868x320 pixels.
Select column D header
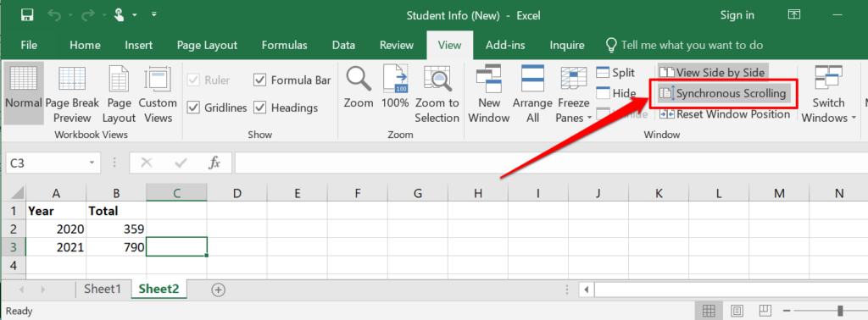click(x=237, y=193)
